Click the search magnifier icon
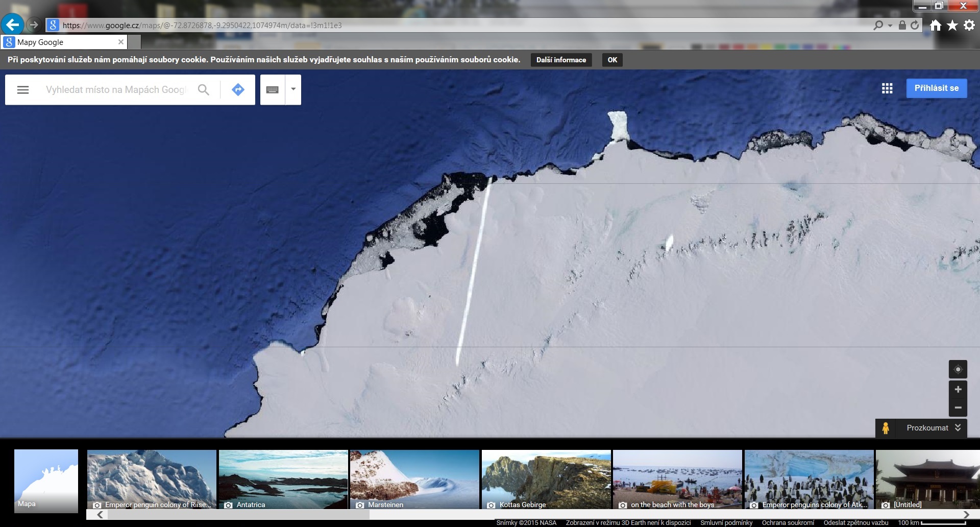Image resolution: width=980 pixels, height=527 pixels. (x=203, y=90)
